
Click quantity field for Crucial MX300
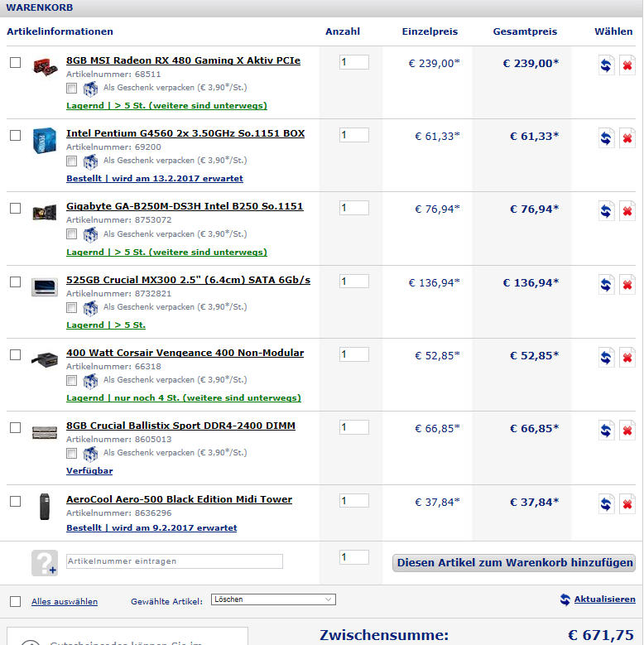pyautogui.click(x=353, y=282)
